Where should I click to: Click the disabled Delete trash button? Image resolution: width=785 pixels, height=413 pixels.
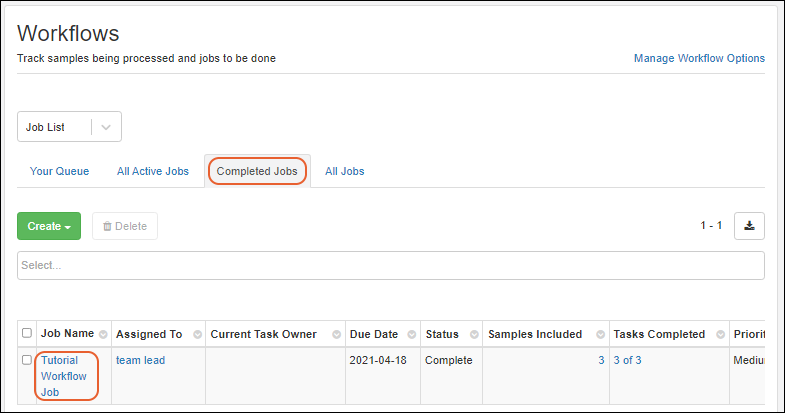click(x=125, y=226)
